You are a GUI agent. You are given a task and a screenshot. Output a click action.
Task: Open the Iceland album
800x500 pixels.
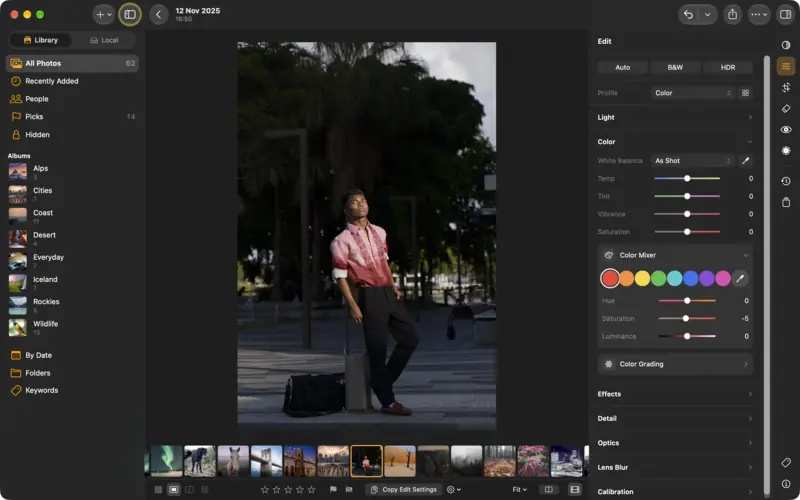click(x=72, y=283)
